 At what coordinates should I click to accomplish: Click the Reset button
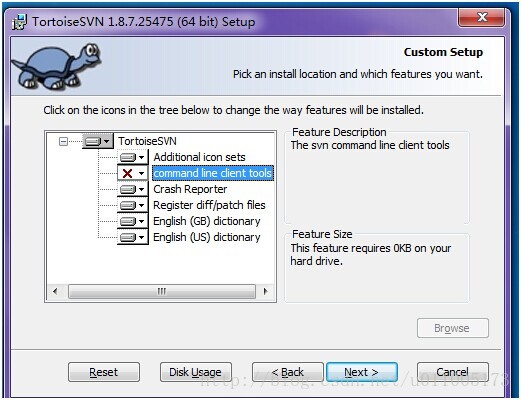point(104,372)
